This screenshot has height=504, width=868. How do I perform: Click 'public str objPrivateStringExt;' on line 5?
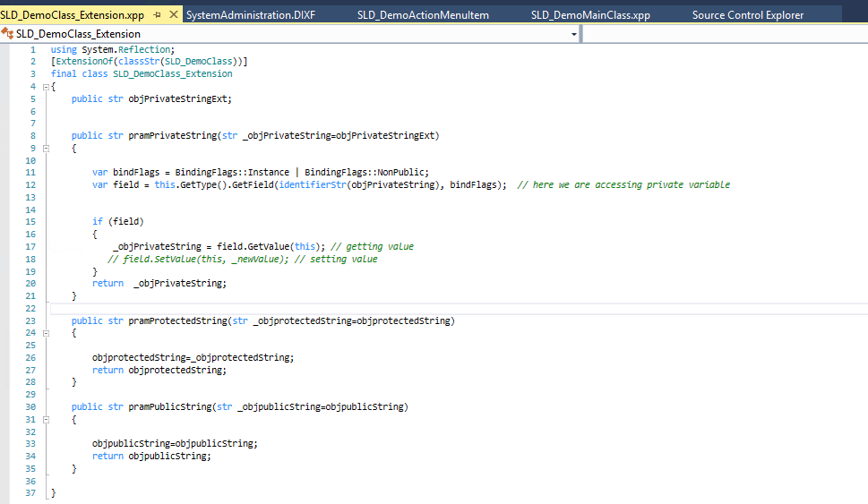pos(151,98)
